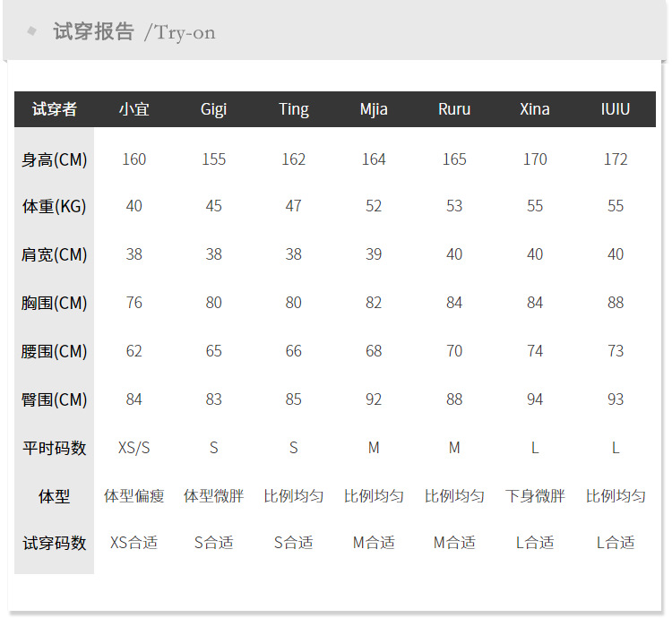Select the Gigi column header
This screenshot has width=672, height=618.
coord(213,109)
